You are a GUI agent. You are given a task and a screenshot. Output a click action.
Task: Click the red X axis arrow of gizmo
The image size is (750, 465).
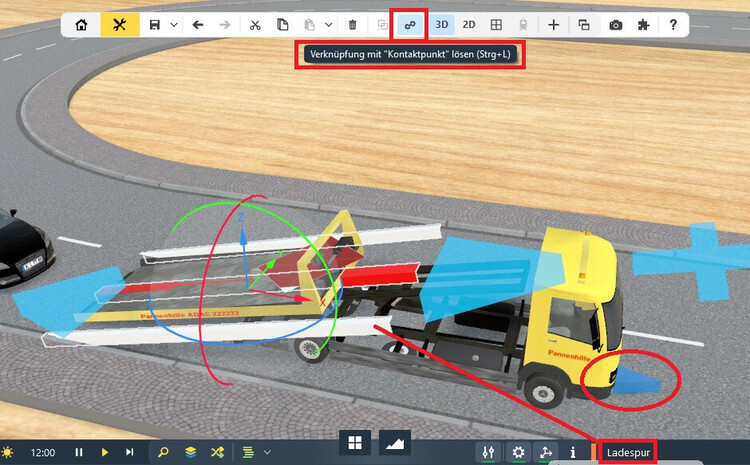point(302,298)
